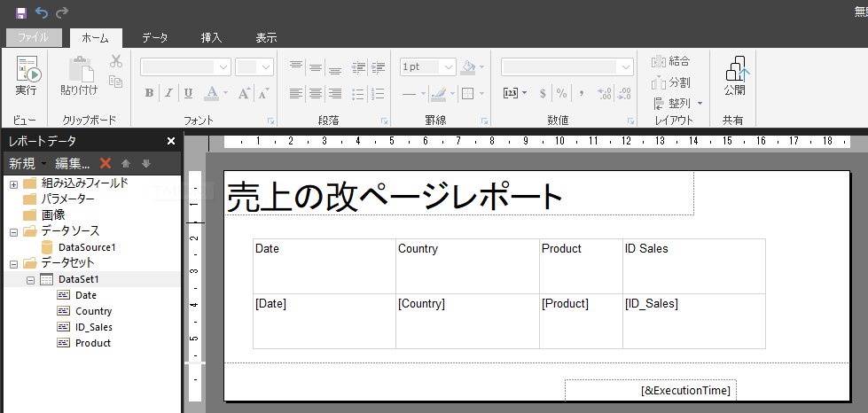The width and height of the screenshot is (868, 413).
Task: Open the number format combo box
Action: tap(567, 67)
